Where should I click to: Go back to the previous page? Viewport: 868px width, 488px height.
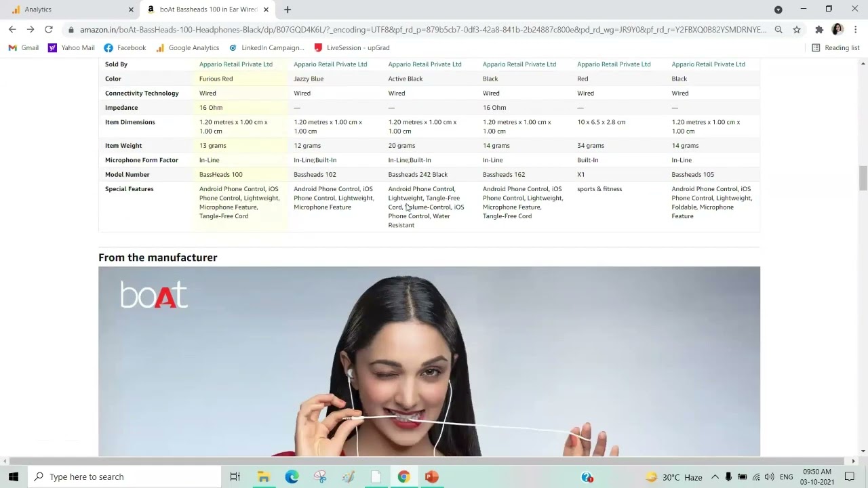tap(12, 30)
